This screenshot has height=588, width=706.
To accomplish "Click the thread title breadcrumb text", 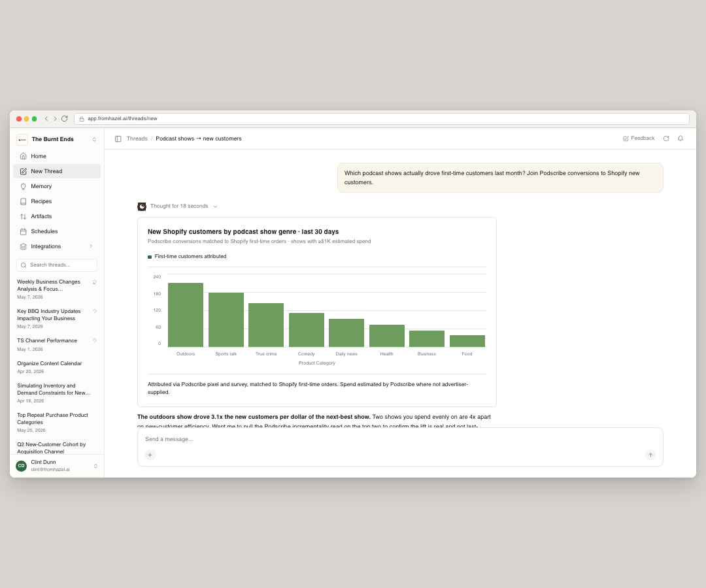I will (199, 139).
